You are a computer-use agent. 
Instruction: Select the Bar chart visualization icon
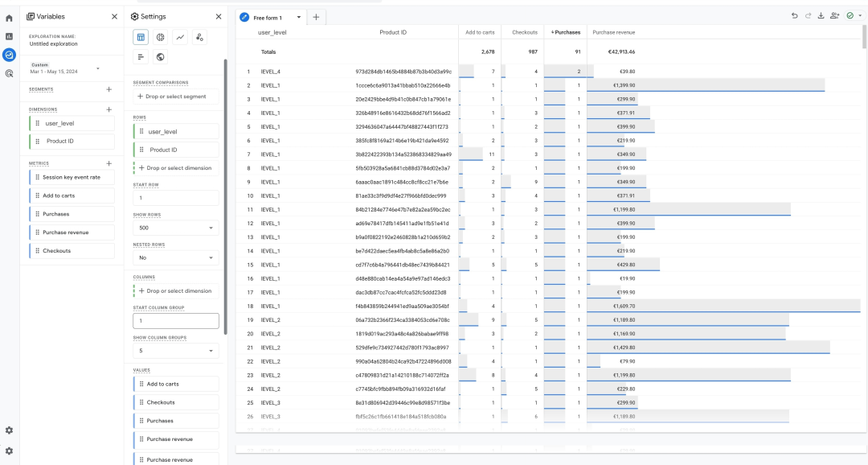(x=141, y=56)
